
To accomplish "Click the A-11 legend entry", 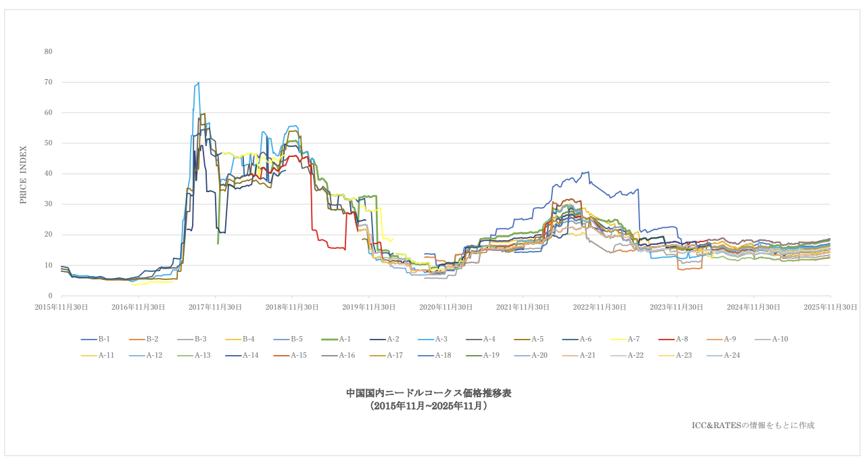I will click(97, 355).
